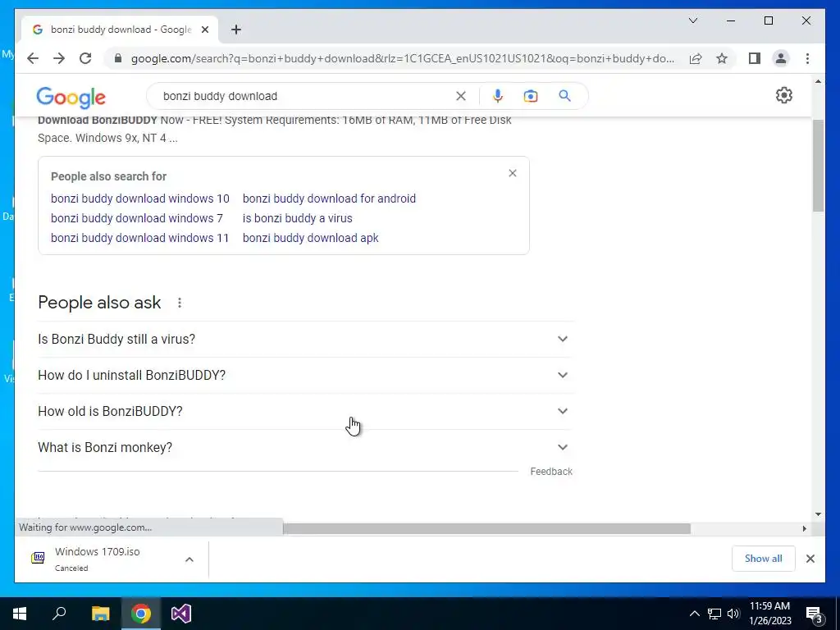Open Visual Studio from the taskbar
Screen dimensions: 840x630
tap(181, 614)
